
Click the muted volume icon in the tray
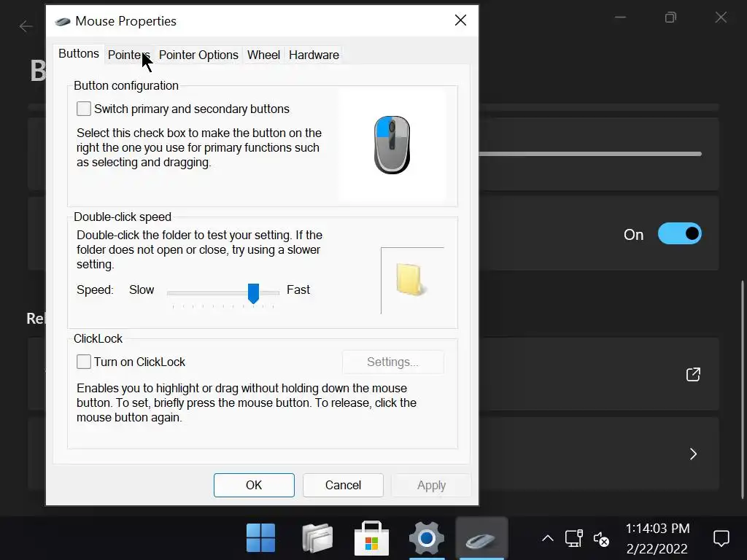(x=601, y=539)
